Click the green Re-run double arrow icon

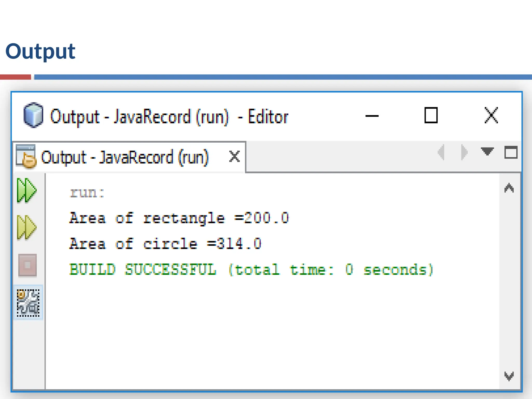[27, 190]
